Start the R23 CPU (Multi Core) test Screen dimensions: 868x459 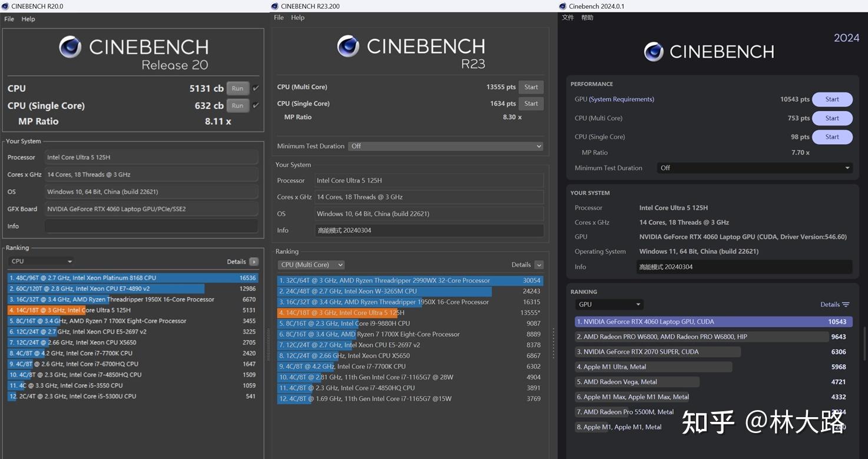[531, 87]
